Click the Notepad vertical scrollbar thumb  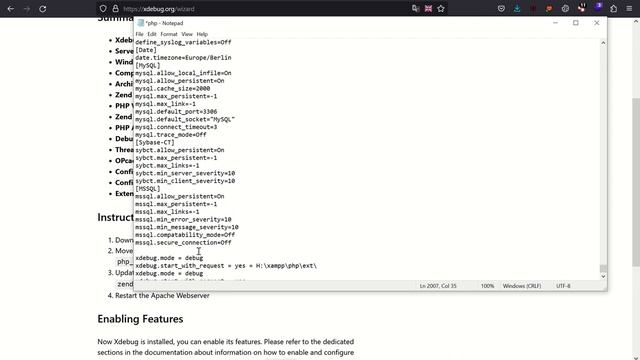click(x=603, y=268)
